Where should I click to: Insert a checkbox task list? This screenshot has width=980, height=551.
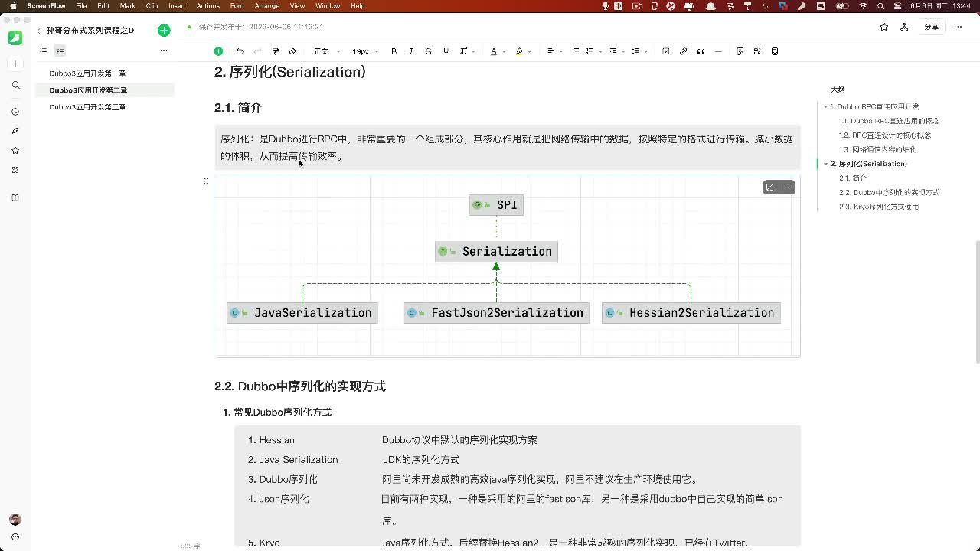pos(666,51)
